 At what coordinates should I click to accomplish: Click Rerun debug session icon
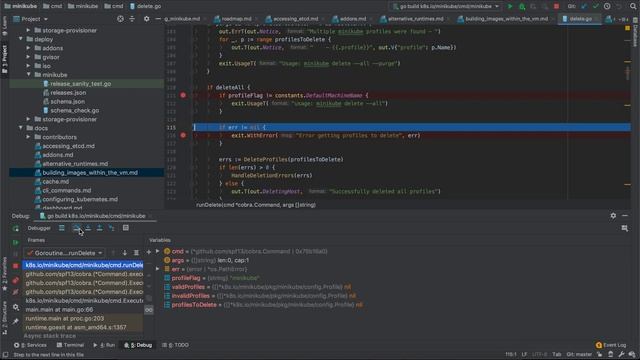coord(16,229)
